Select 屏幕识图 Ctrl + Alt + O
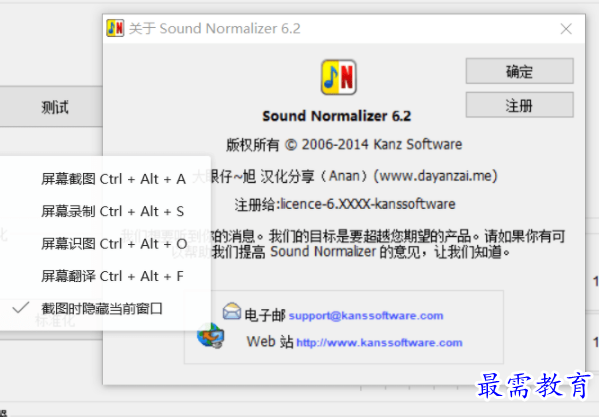Image resolution: width=599 pixels, height=417 pixels. coord(114,244)
